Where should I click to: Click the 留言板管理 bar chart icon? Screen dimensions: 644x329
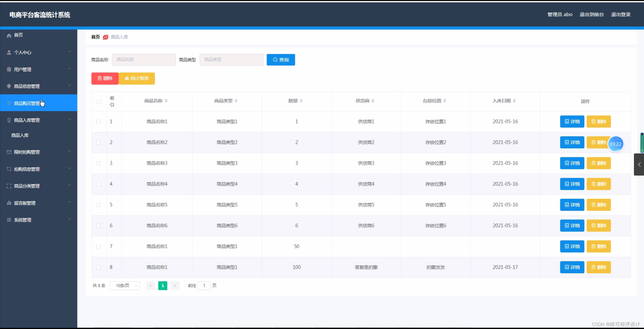(9, 203)
